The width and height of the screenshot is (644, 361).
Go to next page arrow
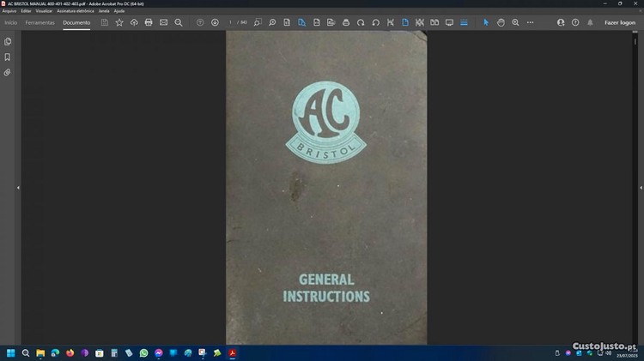point(215,22)
